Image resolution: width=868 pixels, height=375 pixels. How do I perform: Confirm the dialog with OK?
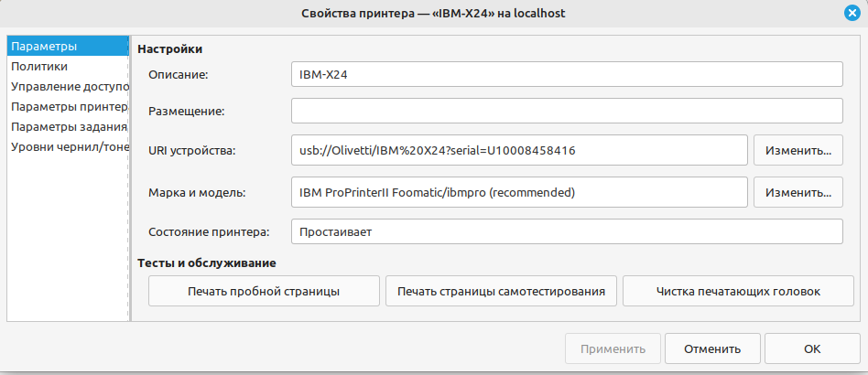[812, 349]
